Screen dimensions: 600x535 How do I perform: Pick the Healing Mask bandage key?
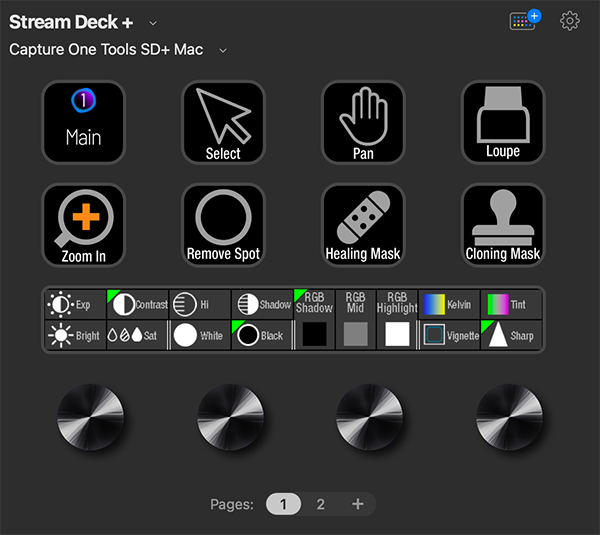point(363,225)
